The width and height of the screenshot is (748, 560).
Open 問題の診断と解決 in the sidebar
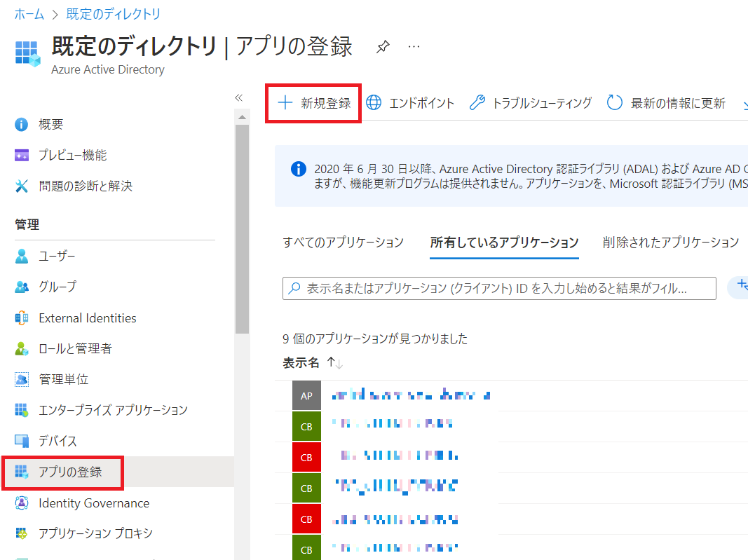pos(85,186)
